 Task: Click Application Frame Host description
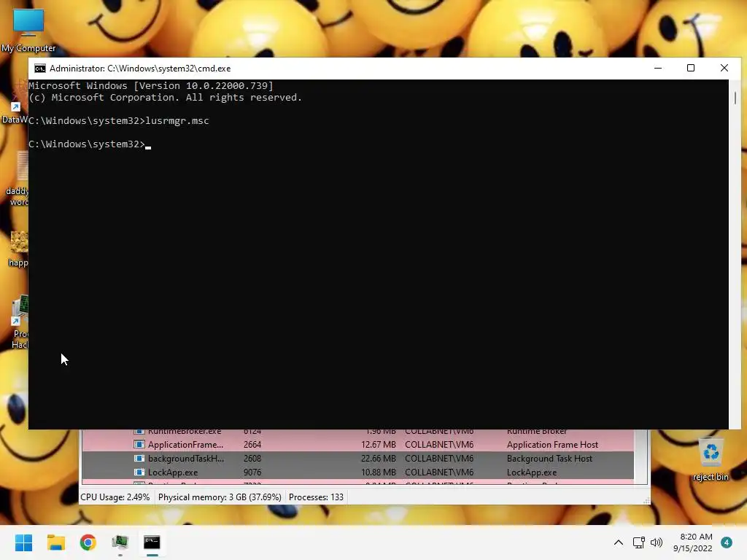[x=552, y=445]
